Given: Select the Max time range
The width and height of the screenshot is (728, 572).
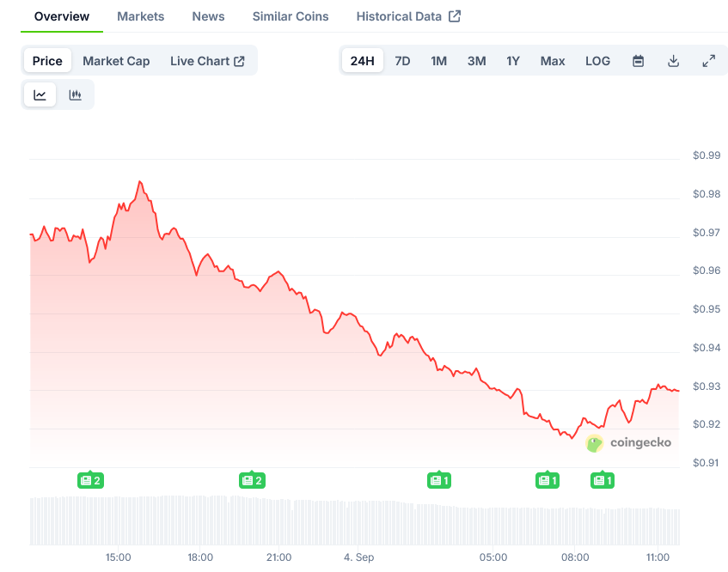Looking at the screenshot, I should 553,61.
